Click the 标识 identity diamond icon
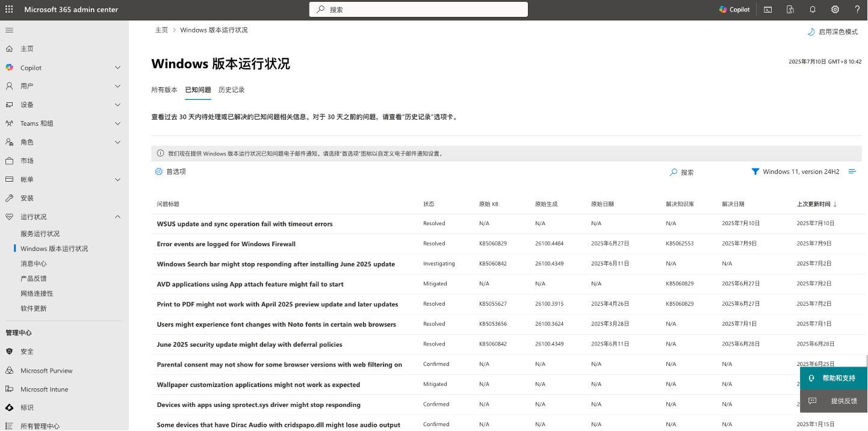Screen dimensions: 868x431 [9, 408]
